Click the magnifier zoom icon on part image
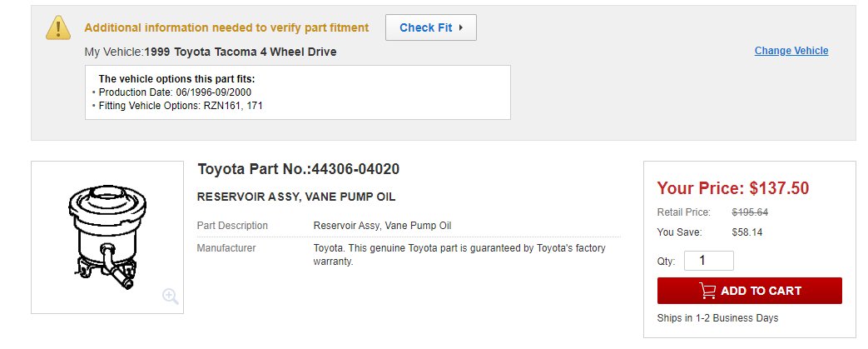The height and width of the screenshot is (349, 868). pyautogui.click(x=171, y=297)
